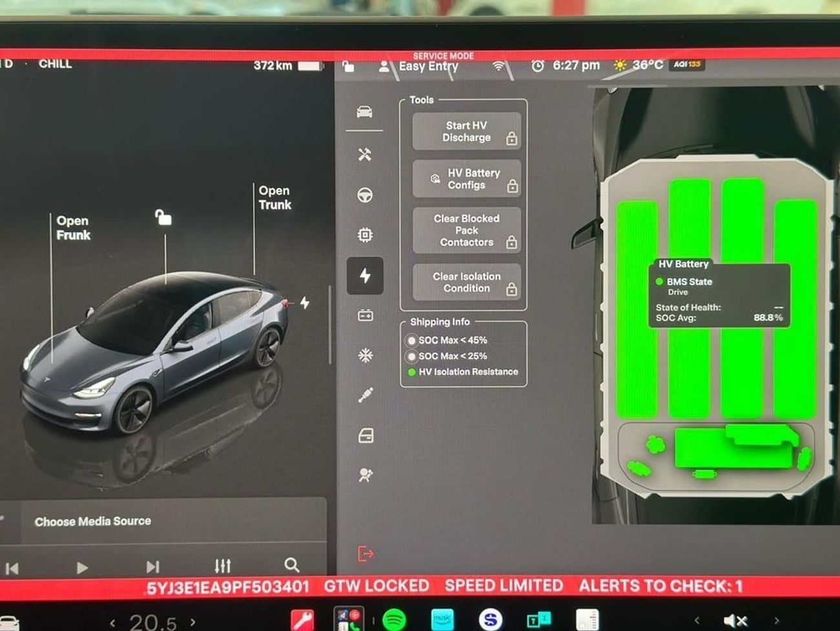Open the blue S circle app in dock

(x=490, y=620)
